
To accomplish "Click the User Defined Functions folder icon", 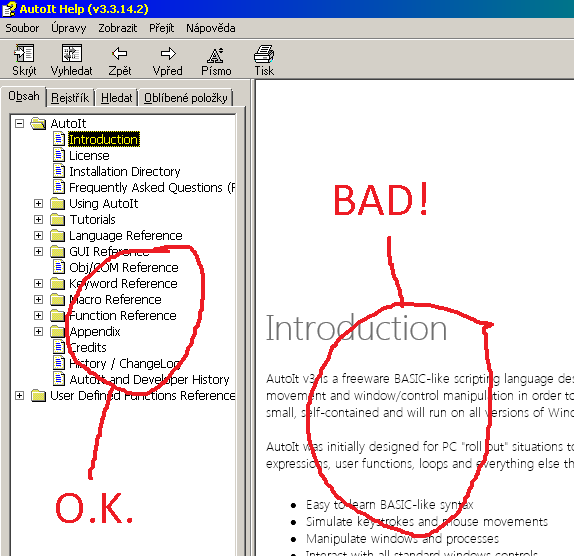I will tap(38, 396).
